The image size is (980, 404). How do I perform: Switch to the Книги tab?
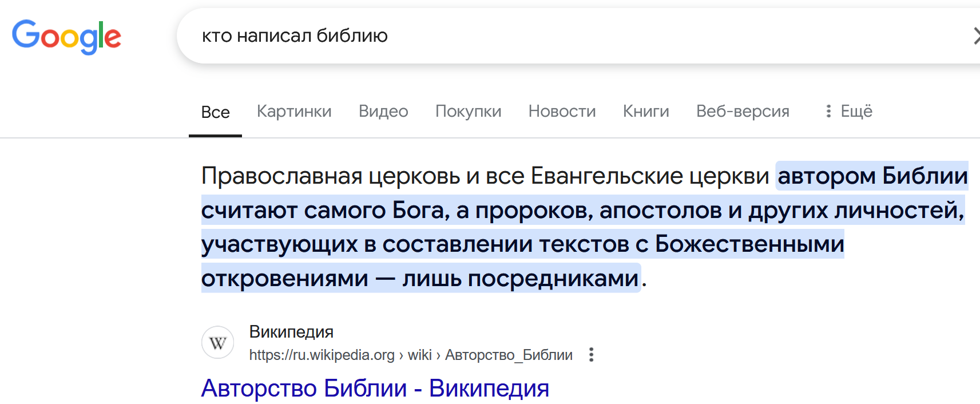(646, 111)
